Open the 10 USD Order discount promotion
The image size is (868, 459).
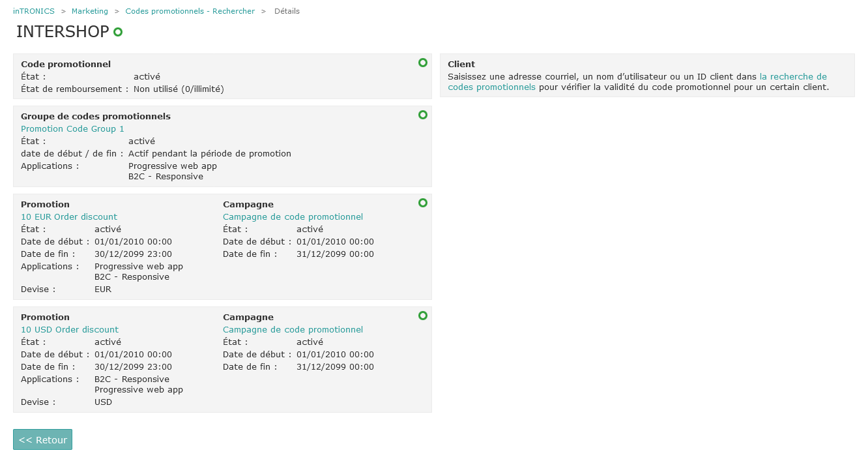[69, 329]
